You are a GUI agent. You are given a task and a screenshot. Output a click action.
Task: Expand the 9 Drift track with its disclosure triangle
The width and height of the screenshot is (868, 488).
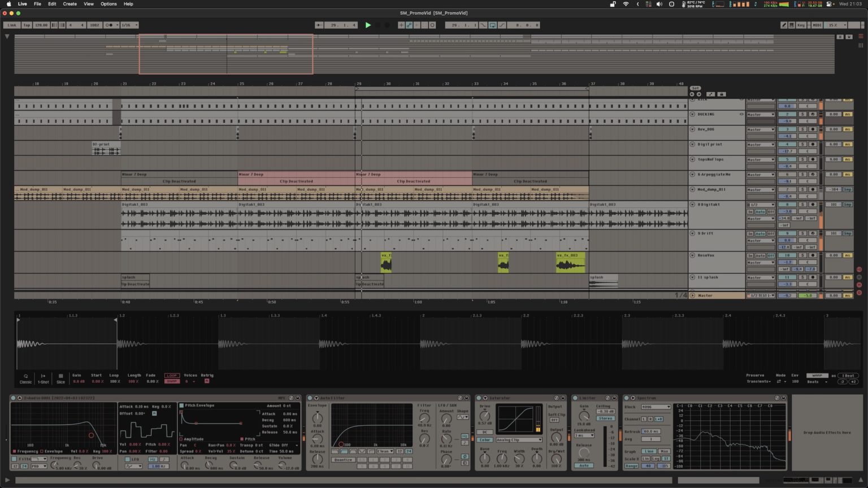(693, 233)
